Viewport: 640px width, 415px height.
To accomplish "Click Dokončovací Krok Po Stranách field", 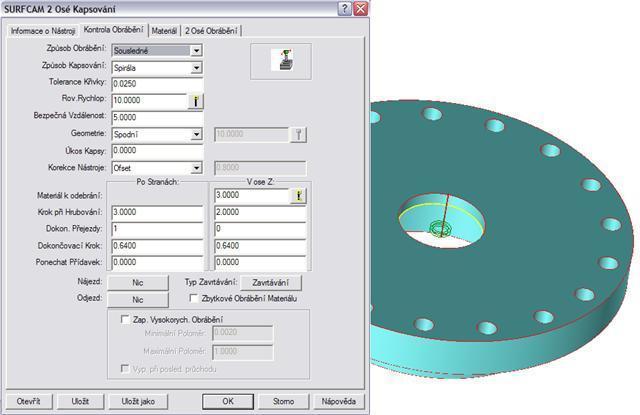I will pos(158,246).
